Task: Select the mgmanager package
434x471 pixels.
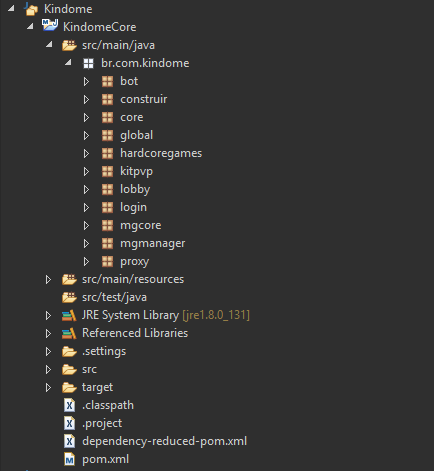Action: click(153, 244)
